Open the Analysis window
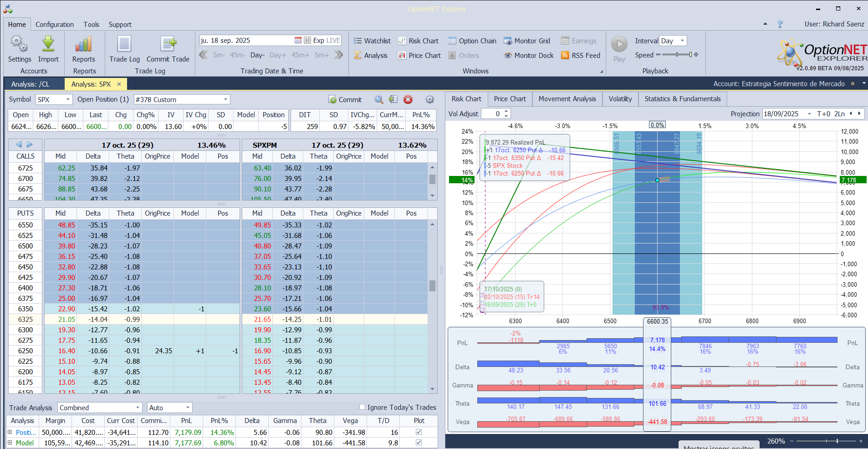The height and width of the screenshot is (449, 868). pyautogui.click(x=371, y=56)
